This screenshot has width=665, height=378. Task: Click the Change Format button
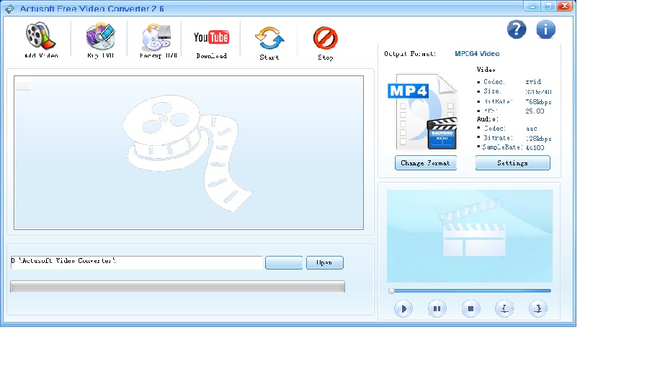tap(426, 163)
